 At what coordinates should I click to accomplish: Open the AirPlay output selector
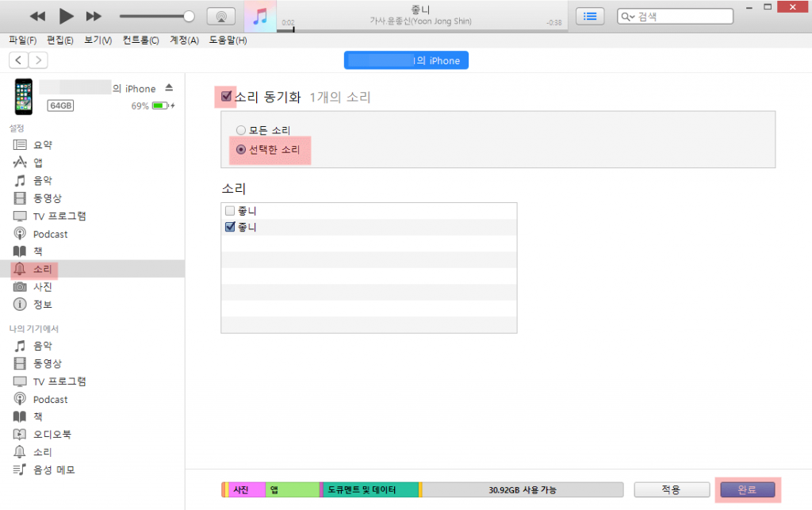(220, 16)
